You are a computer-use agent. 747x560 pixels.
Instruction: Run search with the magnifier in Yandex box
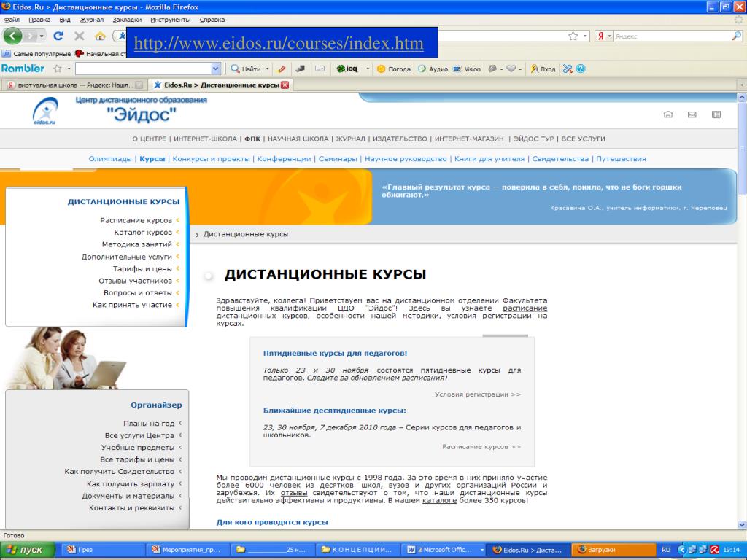click(x=736, y=36)
